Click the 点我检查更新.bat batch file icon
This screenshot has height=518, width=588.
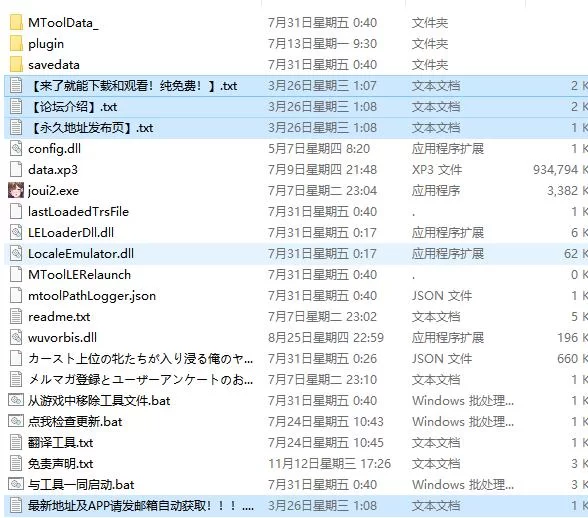point(16,422)
